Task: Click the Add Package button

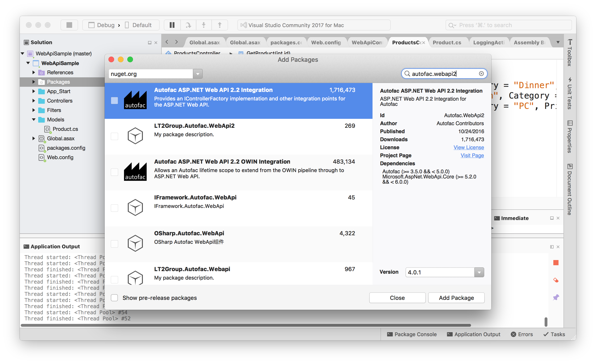Action: coord(456,298)
